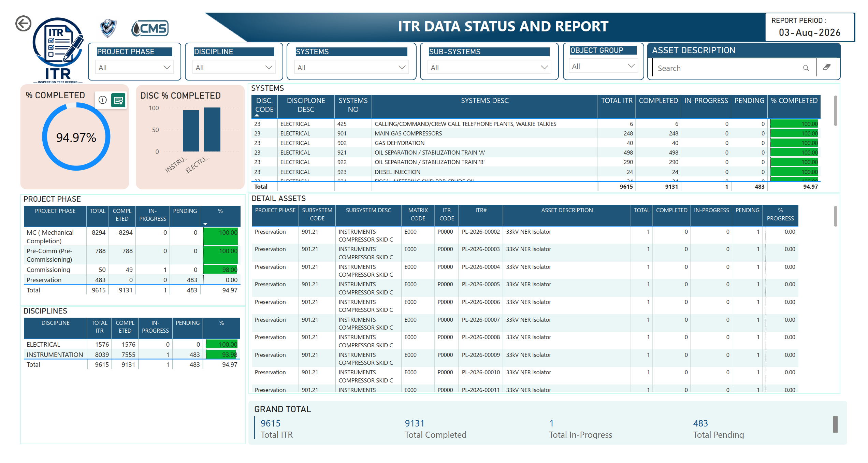Click the Asset Description search field
Screen dimensions: 868x463
(734, 68)
